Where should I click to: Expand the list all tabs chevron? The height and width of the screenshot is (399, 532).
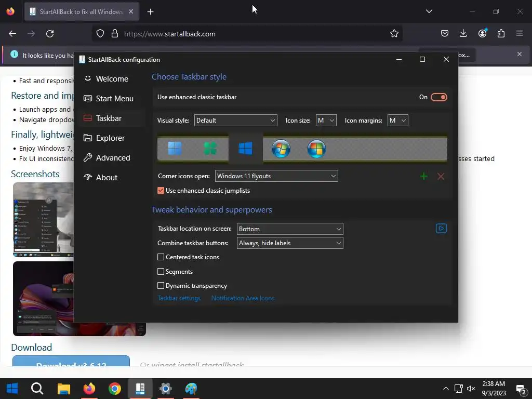(429, 11)
